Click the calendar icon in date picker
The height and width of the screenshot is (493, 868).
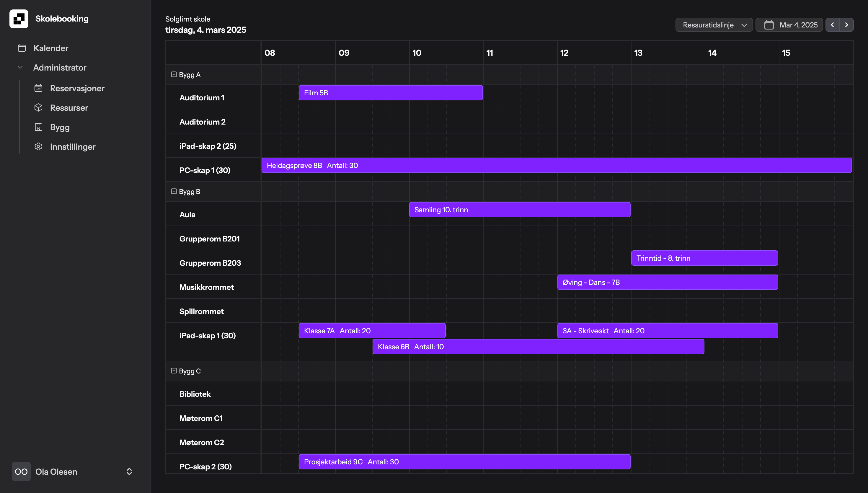[x=769, y=25]
